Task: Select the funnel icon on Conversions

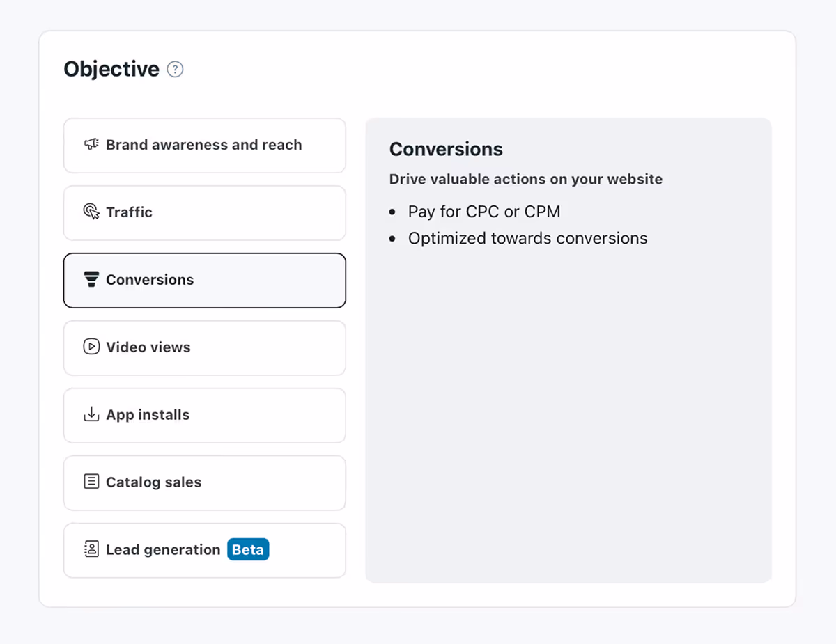Action: pyautogui.click(x=91, y=279)
